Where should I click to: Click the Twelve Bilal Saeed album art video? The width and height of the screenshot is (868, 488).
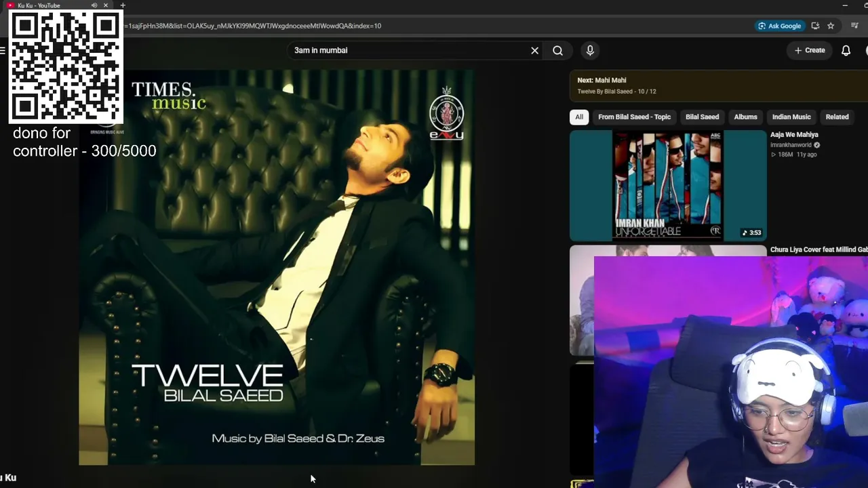277,267
